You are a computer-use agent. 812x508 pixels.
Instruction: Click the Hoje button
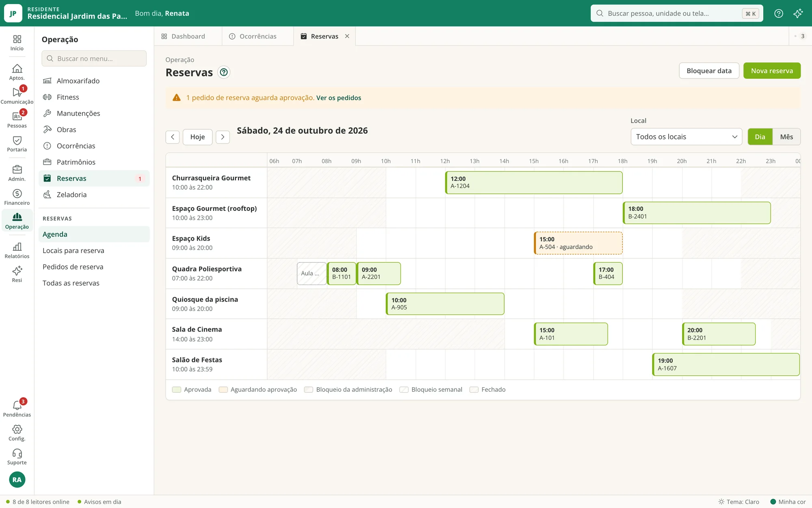(197, 137)
